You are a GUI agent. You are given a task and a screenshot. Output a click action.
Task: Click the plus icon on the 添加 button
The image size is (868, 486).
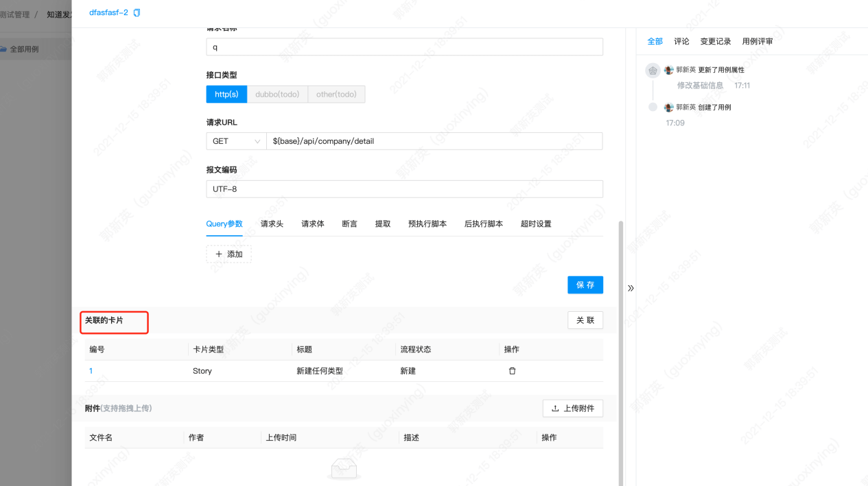click(220, 254)
